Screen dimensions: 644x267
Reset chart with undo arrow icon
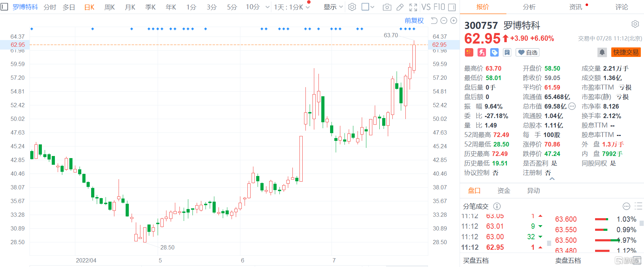pos(434,21)
